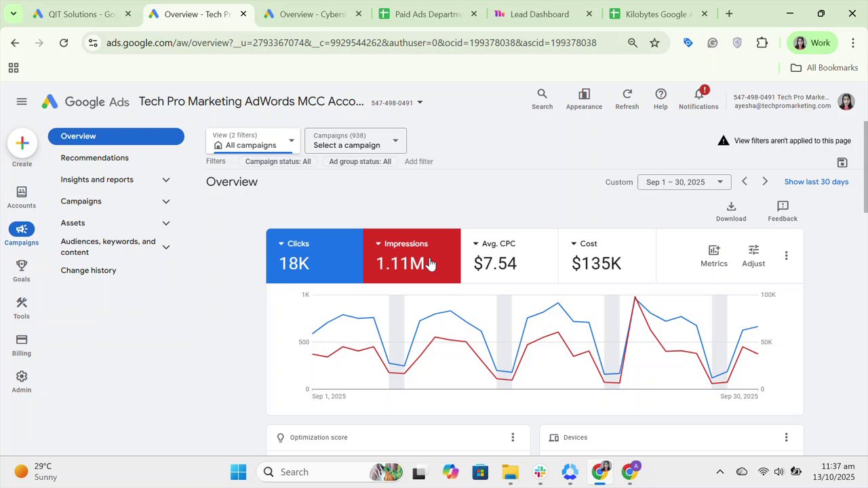
Task: Open Recommendations page
Action: click(94, 158)
